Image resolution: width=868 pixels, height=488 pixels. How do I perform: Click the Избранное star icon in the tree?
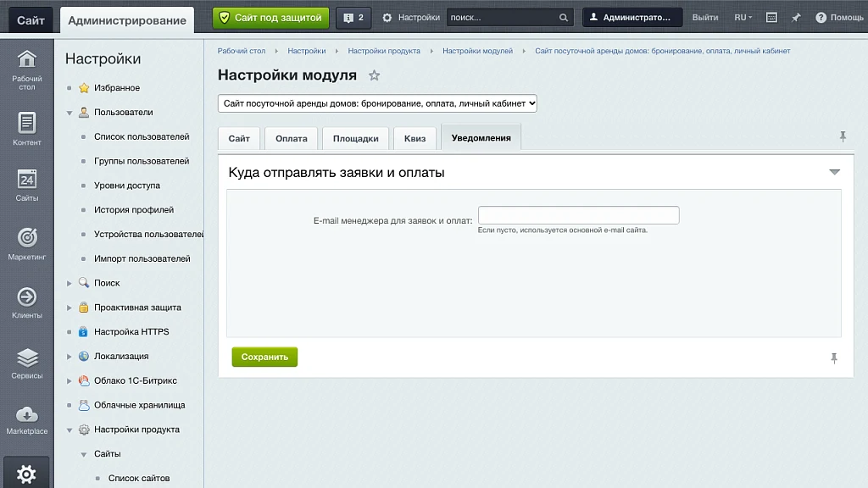click(x=84, y=87)
